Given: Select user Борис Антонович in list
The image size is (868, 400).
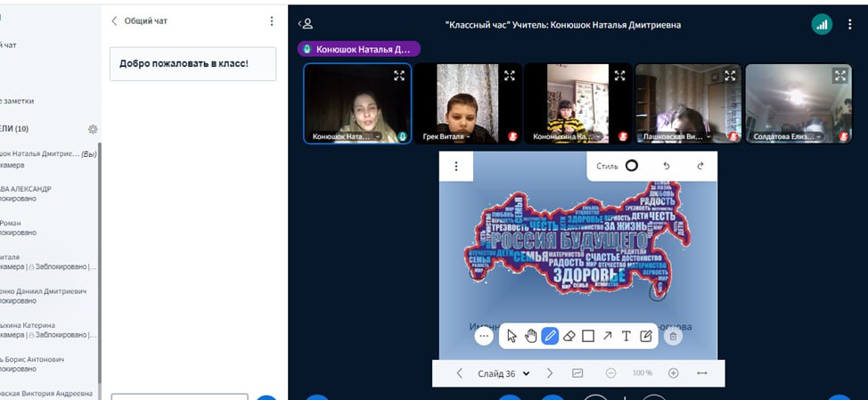Looking at the screenshot, I should tap(49, 364).
